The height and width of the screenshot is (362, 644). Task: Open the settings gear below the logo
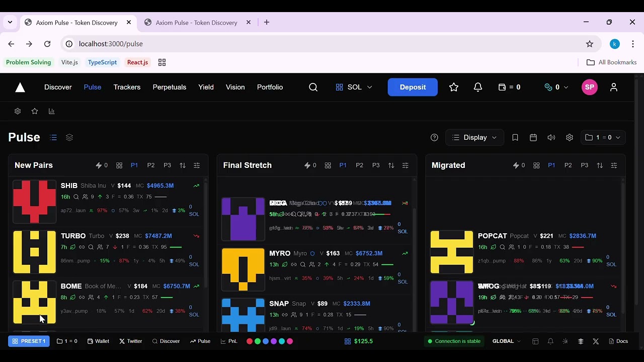[x=18, y=111]
